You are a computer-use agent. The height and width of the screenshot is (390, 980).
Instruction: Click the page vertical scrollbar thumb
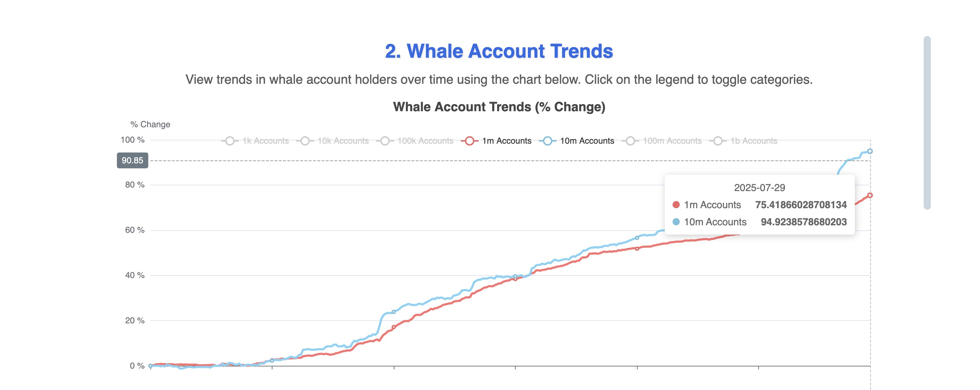point(927,123)
